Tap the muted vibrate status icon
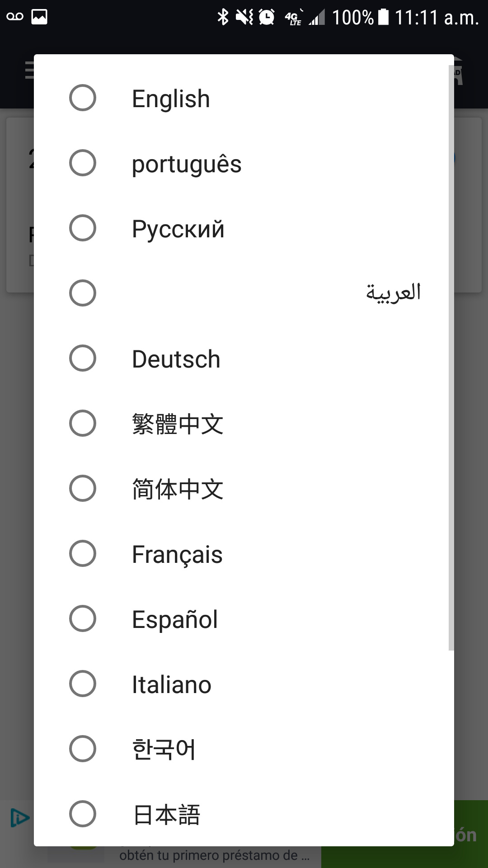This screenshot has height=868, width=488. pyautogui.click(x=244, y=17)
